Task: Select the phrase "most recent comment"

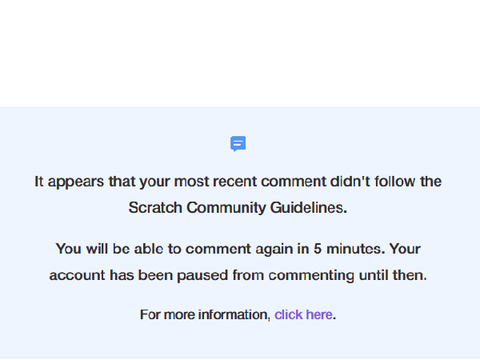Action: pos(249,182)
